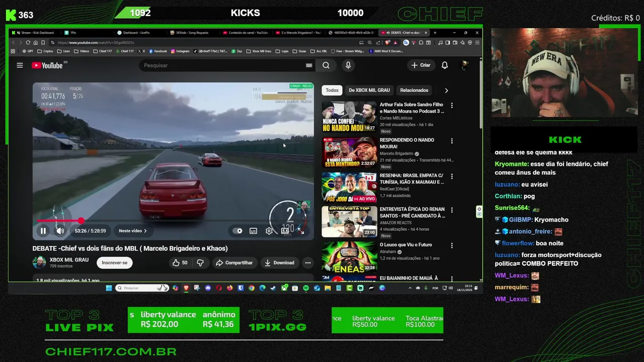Select the 'Todos' filter chip
Image resolution: width=644 pixels, height=362 pixels.
[x=332, y=90]
